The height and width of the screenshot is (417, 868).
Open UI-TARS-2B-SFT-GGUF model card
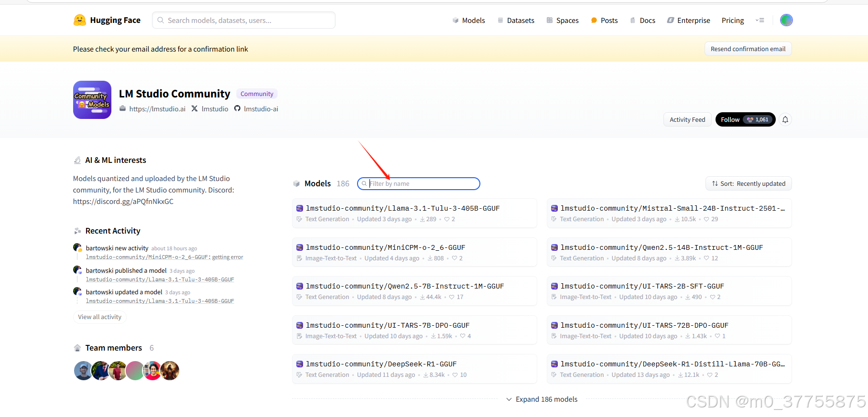[669, 291]
